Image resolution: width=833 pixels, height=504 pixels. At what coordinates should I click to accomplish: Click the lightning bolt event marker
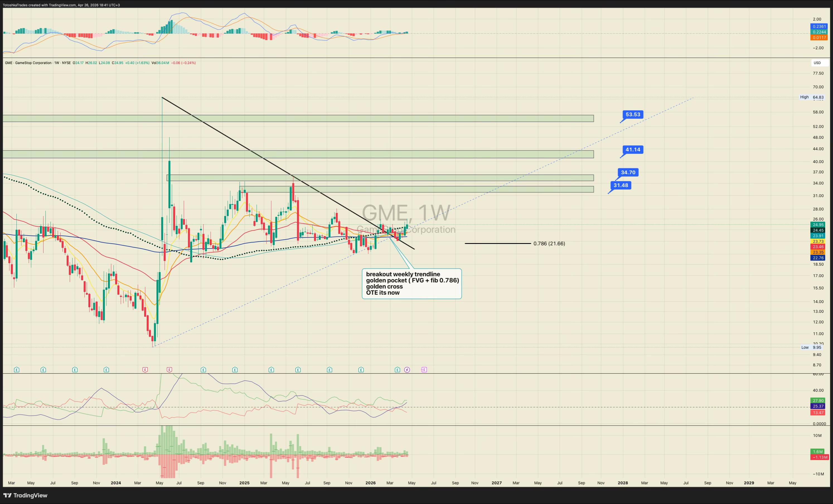tap(407, 370)
